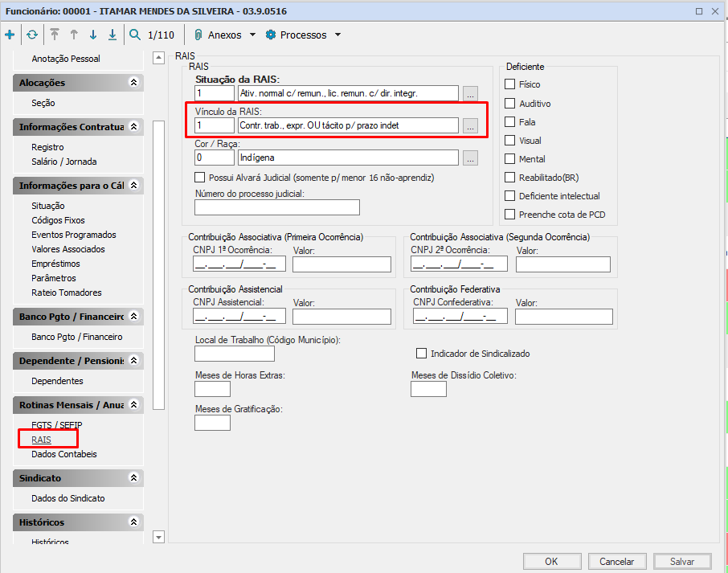Viewport: 728px width, 573px height.
Task: Click the Cancelar button
Action: pyautogui.click(x=617, y=562)
